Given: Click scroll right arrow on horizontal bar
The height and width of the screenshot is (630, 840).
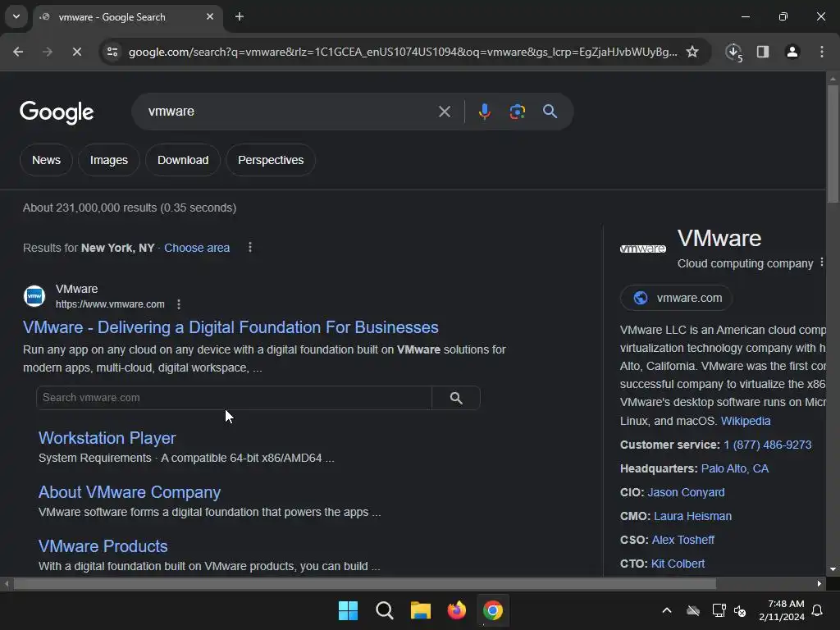Looking at the screenshot, I should coord(819,583).
